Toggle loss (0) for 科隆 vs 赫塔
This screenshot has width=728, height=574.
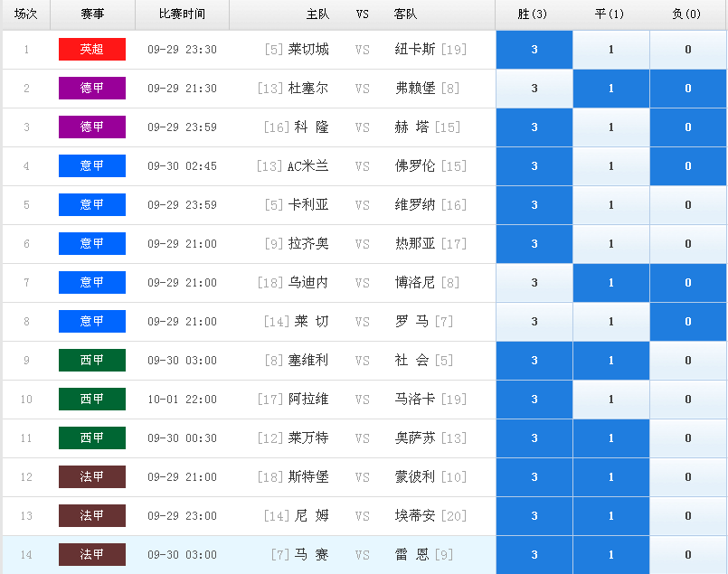[688, 127]
